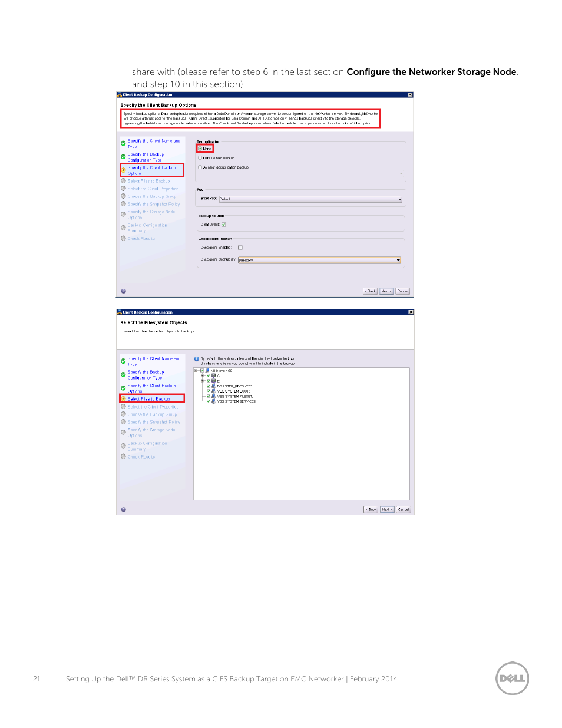The width and height of the screenshot is (562, 728).
Task: Open help icon in Filesystem Objects dialog
Action: pyautogui.click(x=124, y=509)
